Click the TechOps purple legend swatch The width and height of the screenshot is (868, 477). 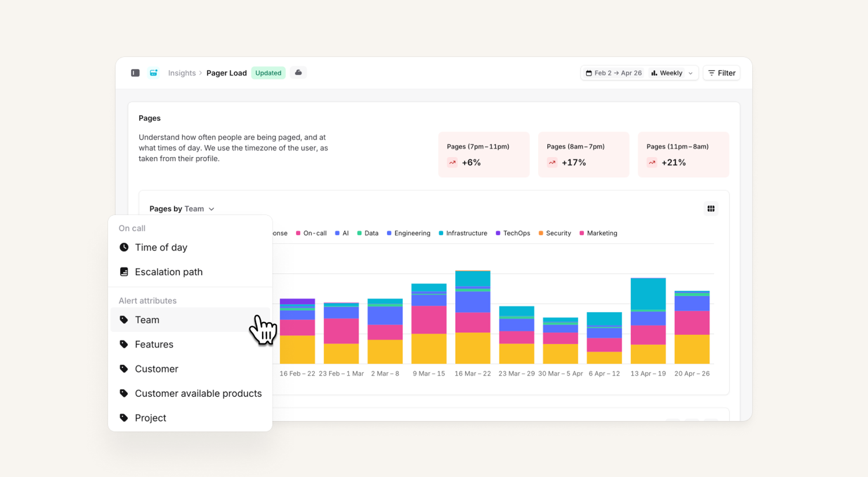[x=498, y=233]
